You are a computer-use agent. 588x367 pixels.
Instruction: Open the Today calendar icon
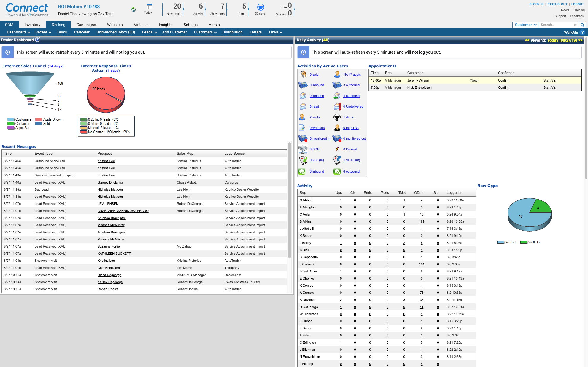[148, 7]
